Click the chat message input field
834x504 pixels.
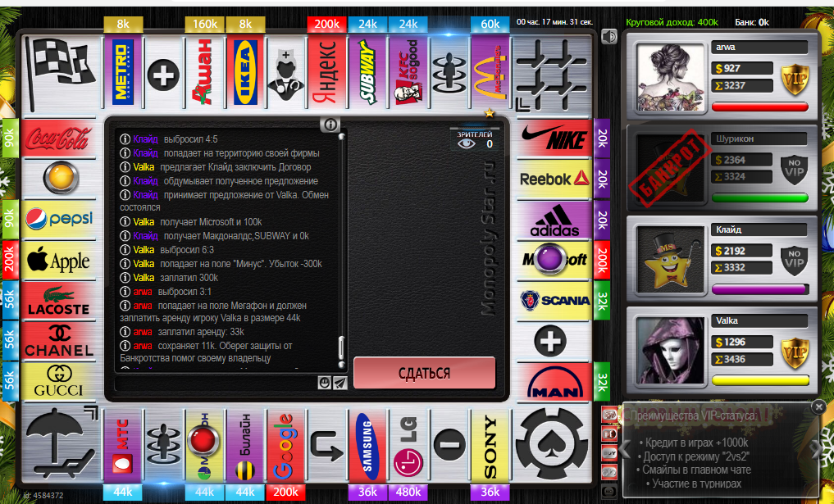pos(216,382)
